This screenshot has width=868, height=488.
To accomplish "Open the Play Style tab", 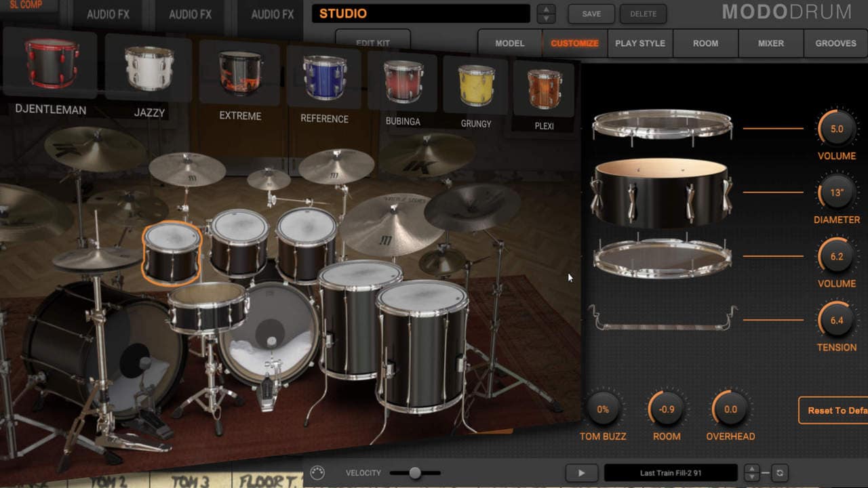I will (x=639, y=43).
